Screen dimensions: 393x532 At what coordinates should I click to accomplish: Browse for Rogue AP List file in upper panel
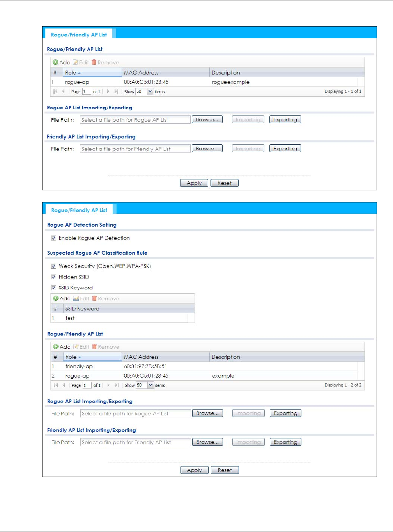207,120
